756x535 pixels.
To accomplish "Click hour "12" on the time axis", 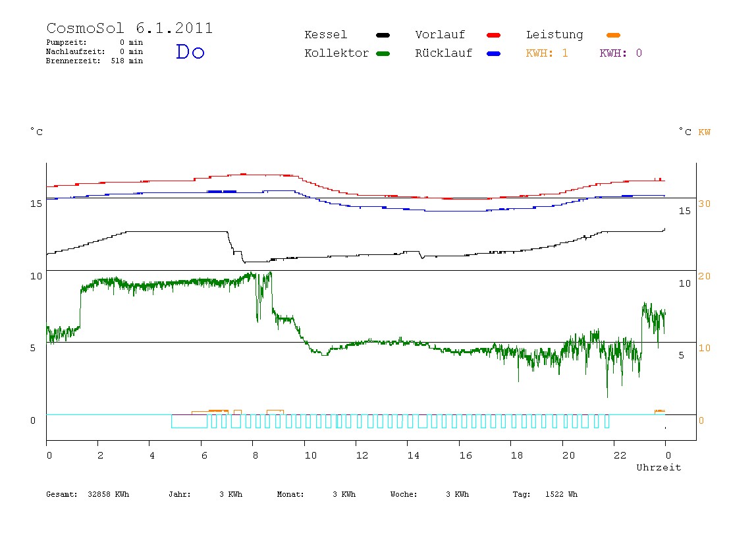I will 362,455.
